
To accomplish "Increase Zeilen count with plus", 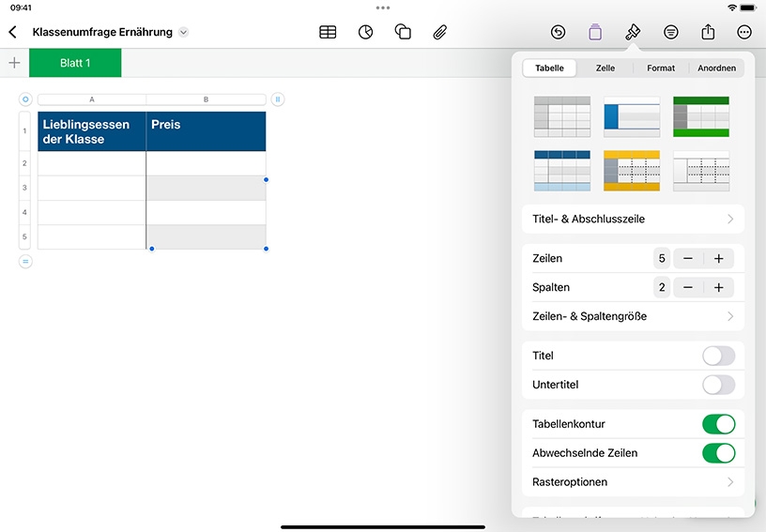I will point(719,258).
